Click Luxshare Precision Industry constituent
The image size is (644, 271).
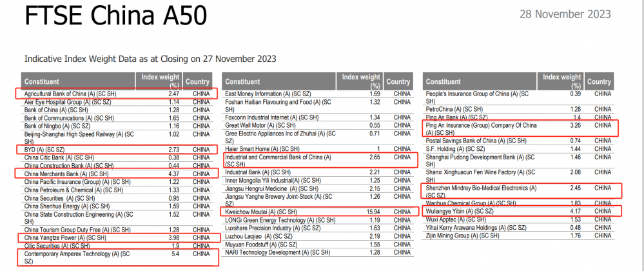point(273,228)
